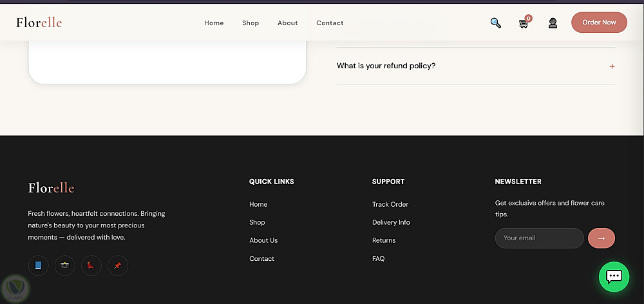Open the Track Order support link

(390, 204)
